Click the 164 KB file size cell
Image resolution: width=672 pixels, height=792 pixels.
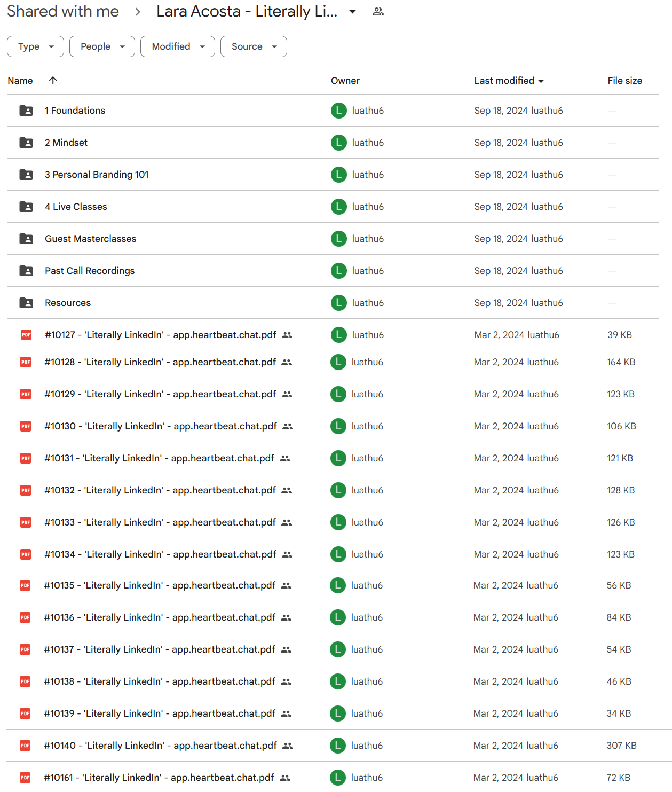point(621,362)
